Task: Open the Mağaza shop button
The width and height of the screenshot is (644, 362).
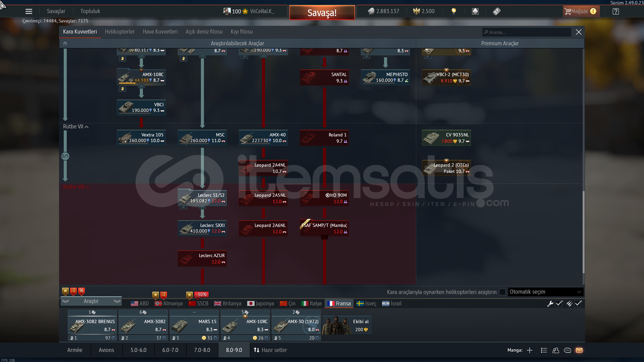Action: (581, 11)
